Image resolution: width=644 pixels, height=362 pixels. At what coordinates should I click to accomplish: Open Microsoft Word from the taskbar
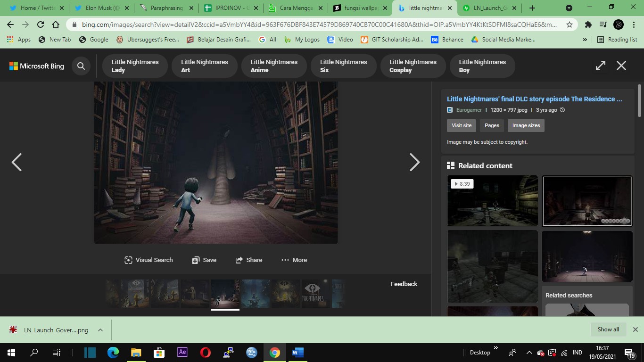coord(297,352)
